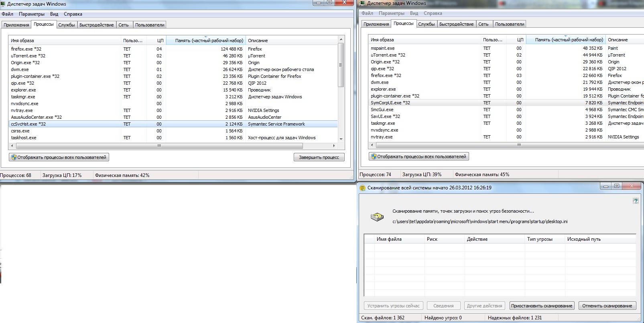Click vertical scrollbar thumb in left process list
Viewport: 644px width, 323px height.
pyautogui.click(x=341, y=65)
